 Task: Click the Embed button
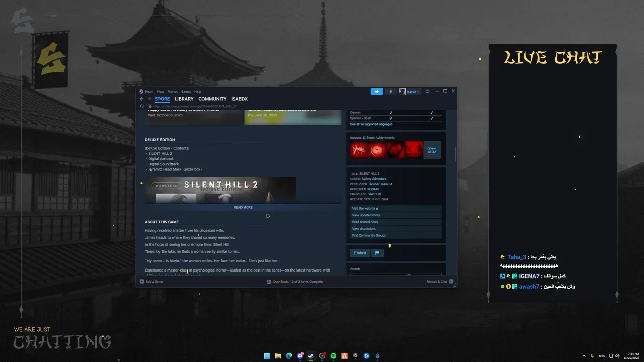click(x=360, y=253)
